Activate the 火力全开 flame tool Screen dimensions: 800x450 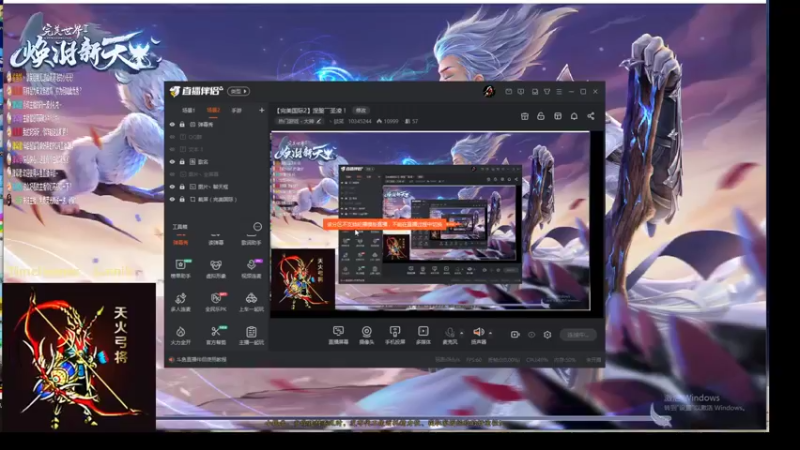pyautogui.click(x=180, y=335)
